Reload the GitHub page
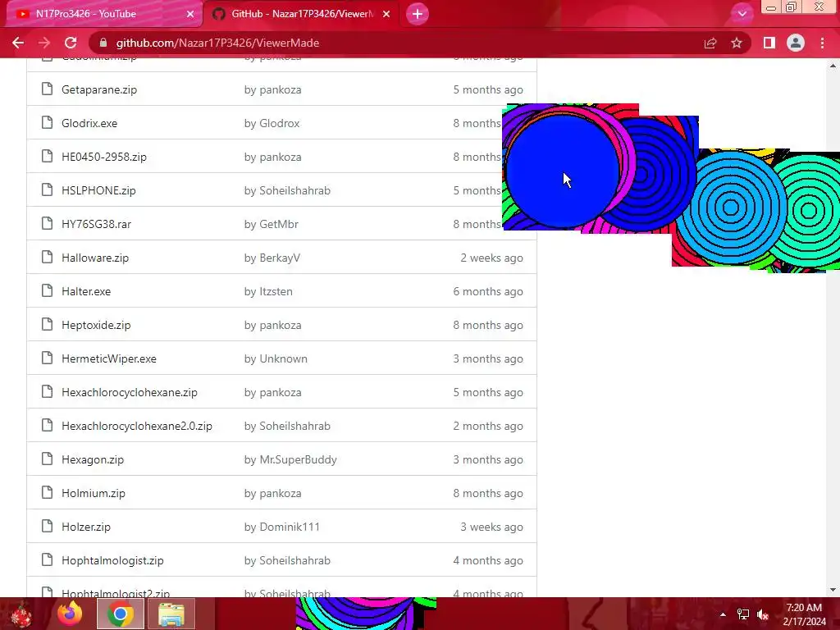 (71, 43)
